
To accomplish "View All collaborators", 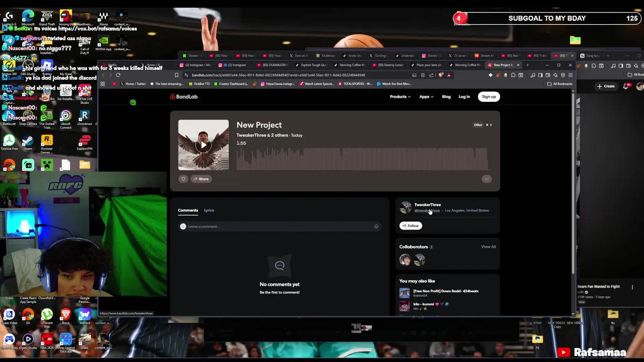I will [x=488, y=247].
